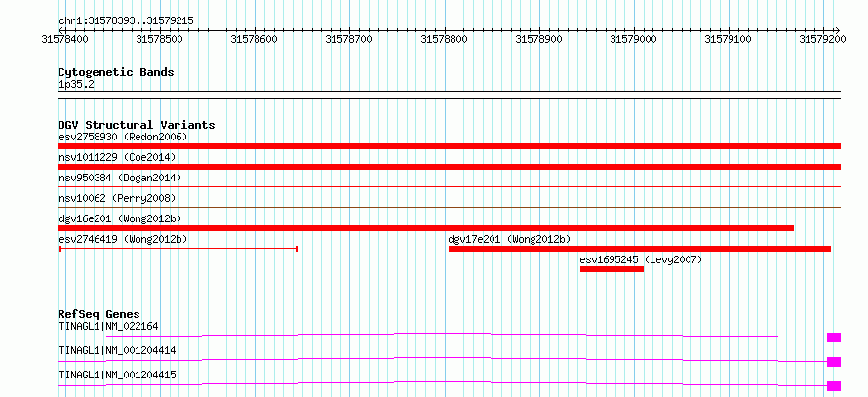This screenshot has width=868, height=397.
Task: Select transcript label TINAGL1|NM_022164
Action: tap(108, 326)
